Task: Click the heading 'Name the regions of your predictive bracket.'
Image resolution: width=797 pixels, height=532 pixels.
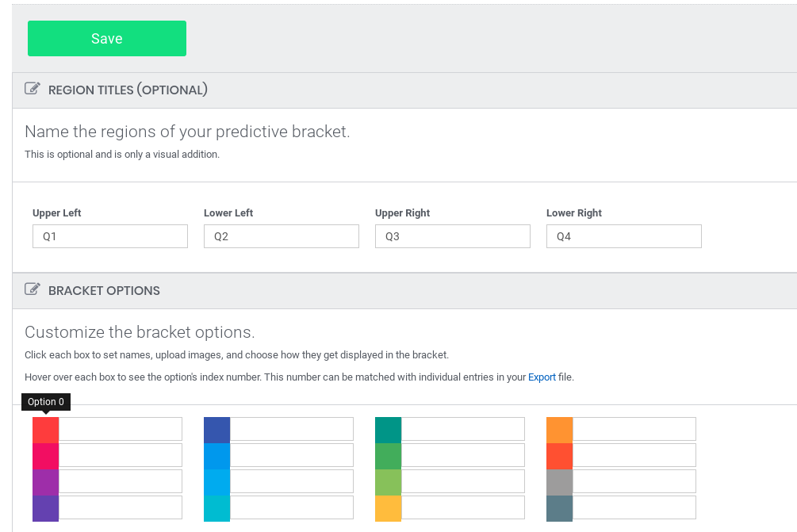Action: [187, 132]
